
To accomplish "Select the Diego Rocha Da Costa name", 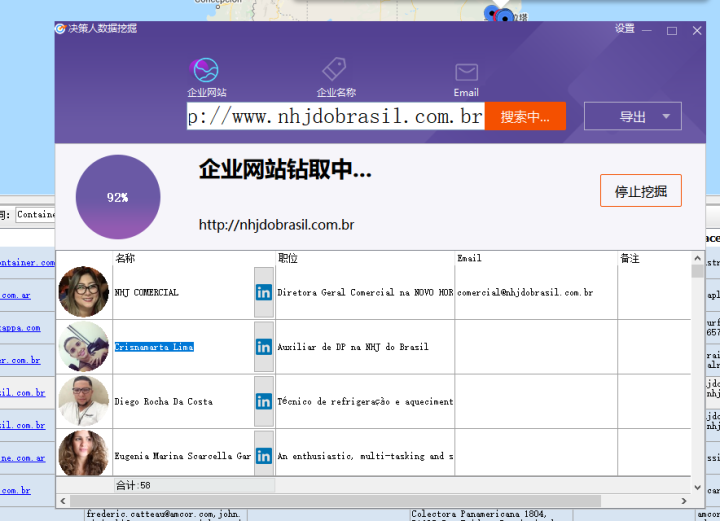I will (163, 402).
